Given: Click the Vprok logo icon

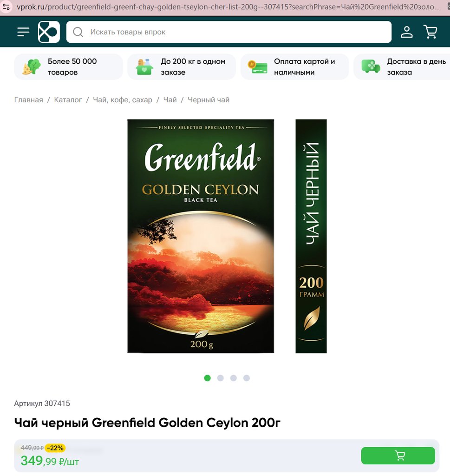Looking at the screenshot, I should [x=49, y=32].
